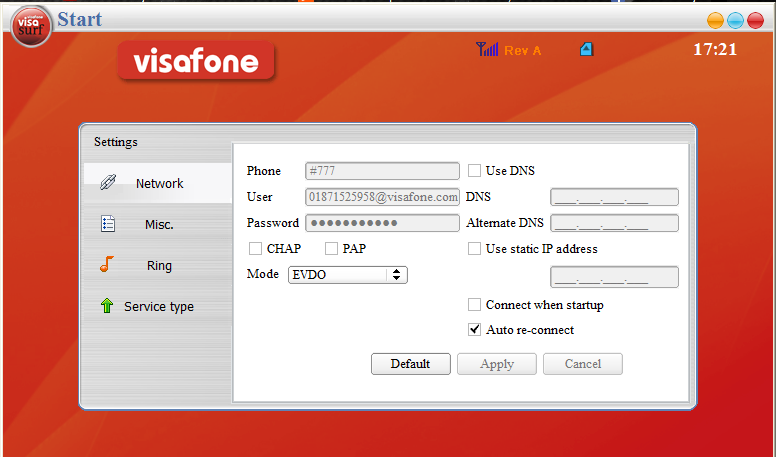Image resolution: width=776 pixels, height=457 pixels.
Task: Click the Misc. list icon
Action: [107, 224]
